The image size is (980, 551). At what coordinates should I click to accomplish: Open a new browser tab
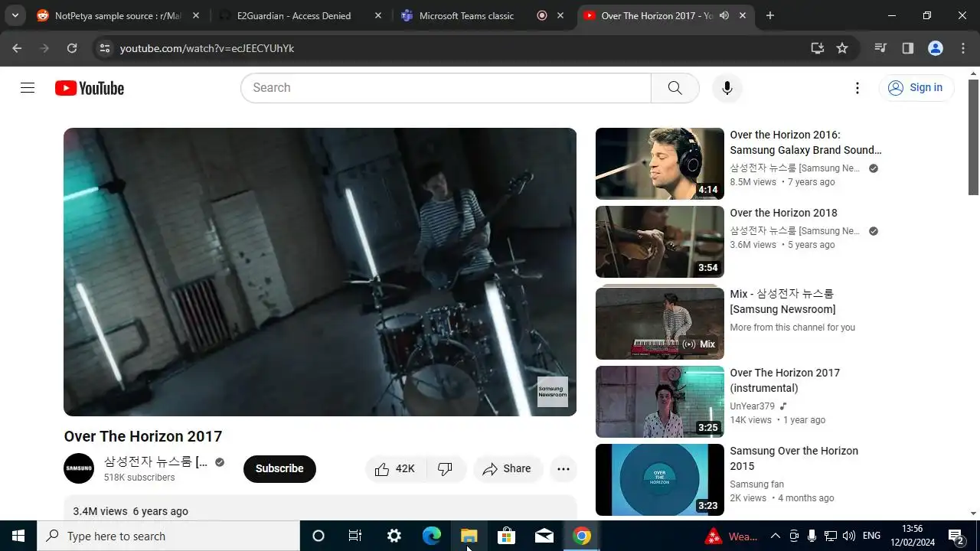[x=770, y=15]
